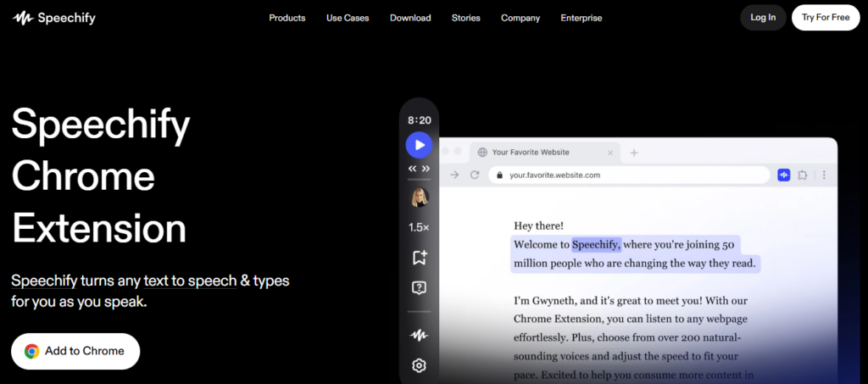
Task: Open the Products menu
Action: 287,18
